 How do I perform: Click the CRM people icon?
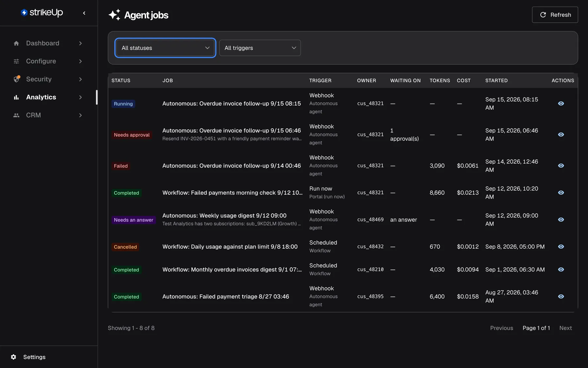pyautogui.click(x=16, y=115)
